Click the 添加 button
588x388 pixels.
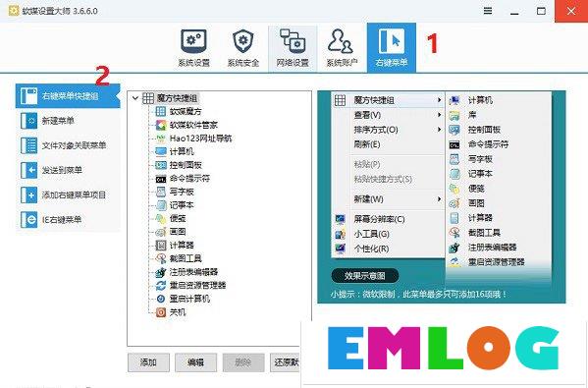pyautogui.click(x=148, y=362)
